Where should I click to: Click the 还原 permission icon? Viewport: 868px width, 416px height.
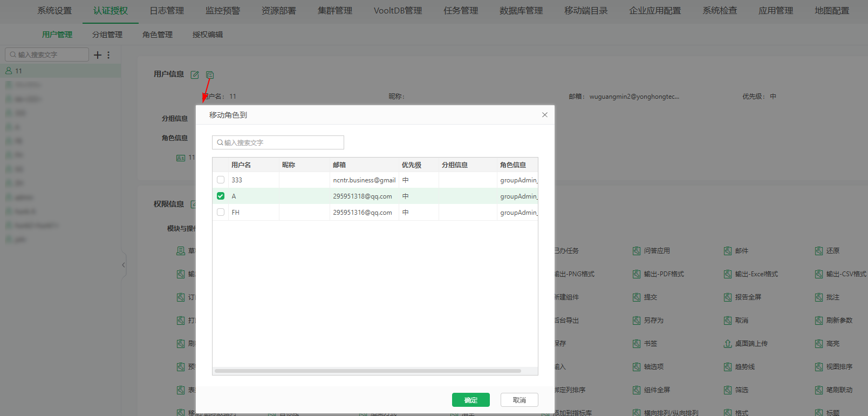pyautogui.click(x=819, y=251)
